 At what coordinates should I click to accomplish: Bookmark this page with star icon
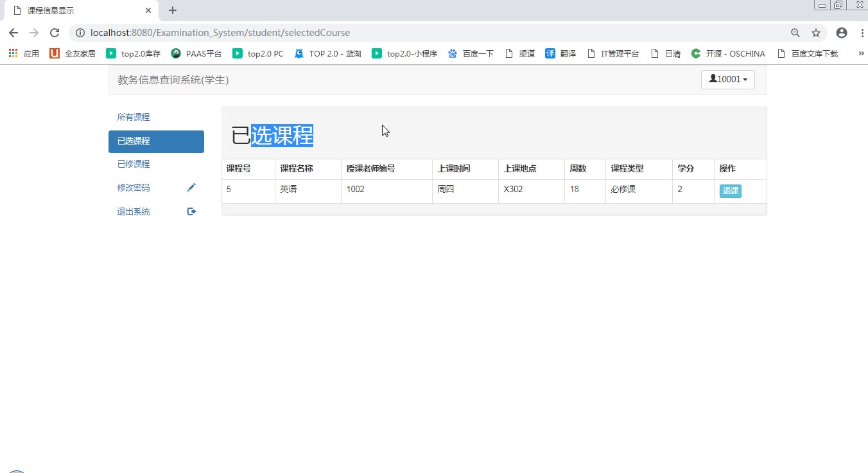[x=816, y=33]
